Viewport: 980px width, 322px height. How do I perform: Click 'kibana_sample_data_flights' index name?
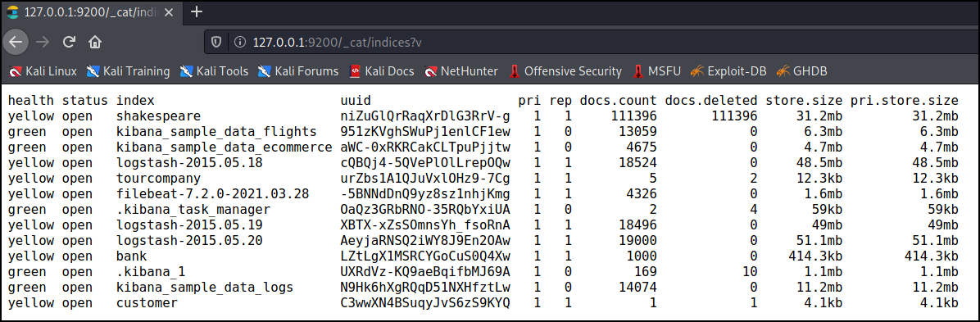(x=216, y=132)
